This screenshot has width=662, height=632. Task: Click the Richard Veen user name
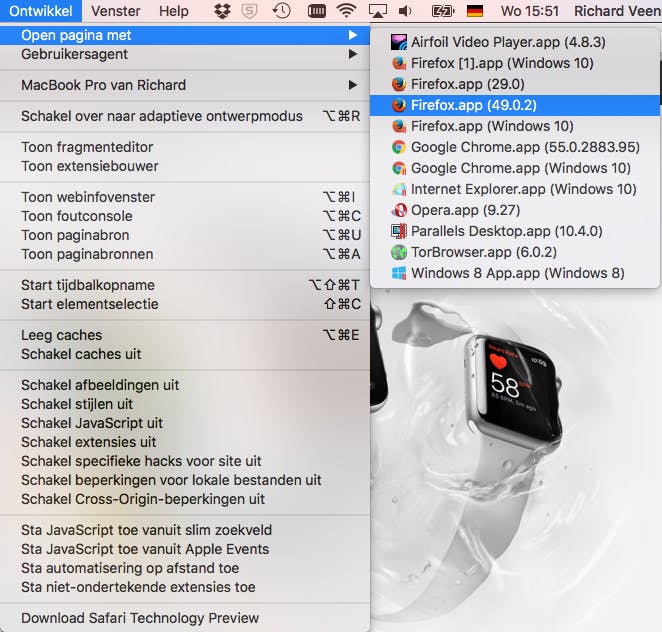pyautogui.click(x=618, y=11)
